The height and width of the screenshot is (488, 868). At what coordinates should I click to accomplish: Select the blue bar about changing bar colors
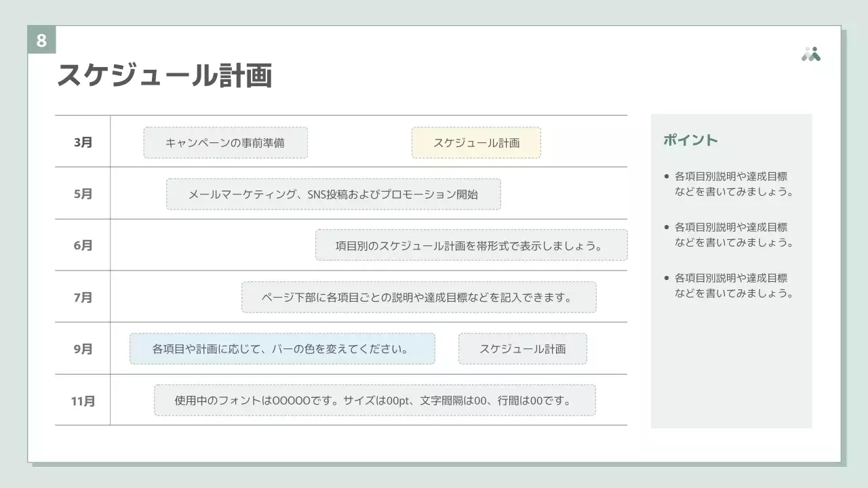(281, 348)
